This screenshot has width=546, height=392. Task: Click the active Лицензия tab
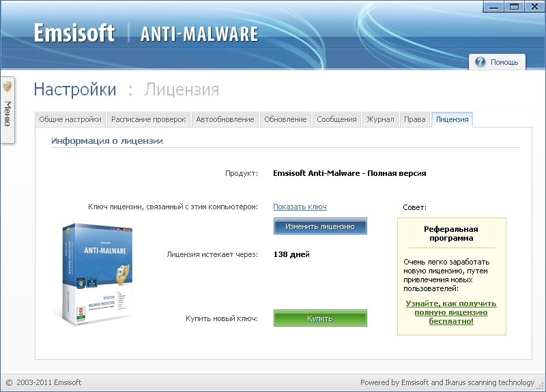(x=452, y=119)
